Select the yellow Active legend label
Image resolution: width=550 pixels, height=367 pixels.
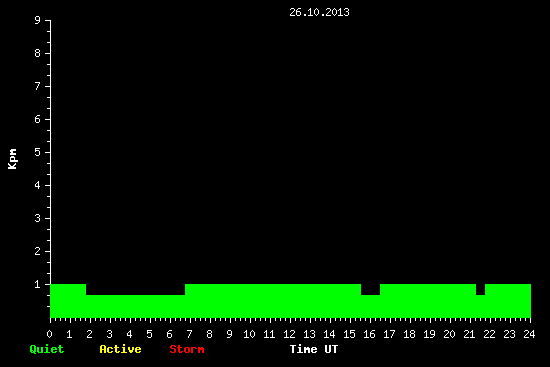click(120, 349)
